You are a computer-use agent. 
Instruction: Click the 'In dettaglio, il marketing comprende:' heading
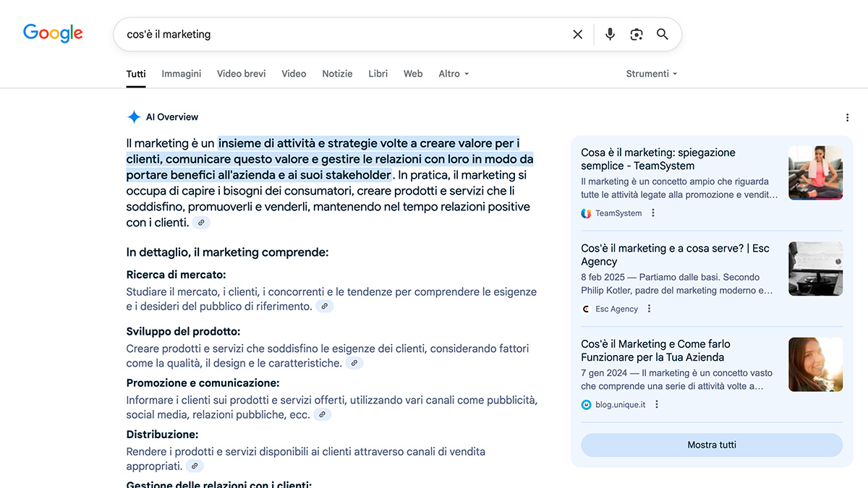pos(227,252)
